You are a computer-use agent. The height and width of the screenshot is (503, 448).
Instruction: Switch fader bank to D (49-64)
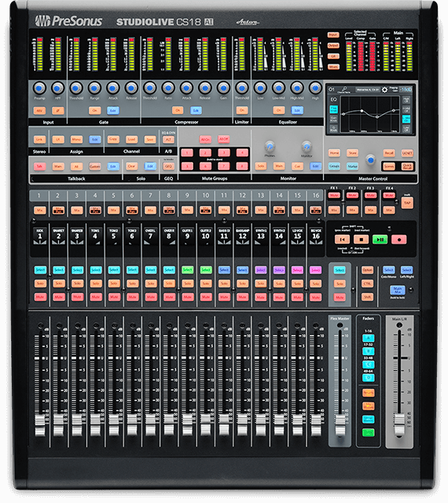pyautogui.click(x=368, y=378)
